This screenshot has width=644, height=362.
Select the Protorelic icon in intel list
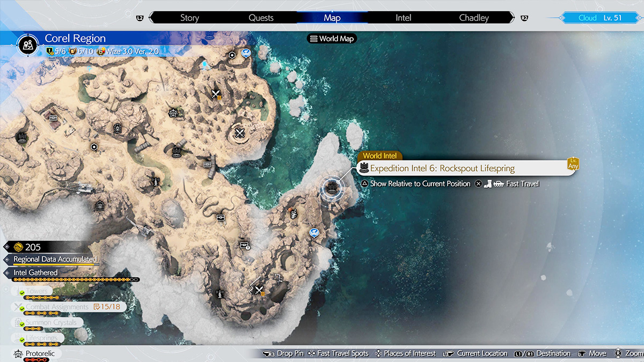point(18,354)
